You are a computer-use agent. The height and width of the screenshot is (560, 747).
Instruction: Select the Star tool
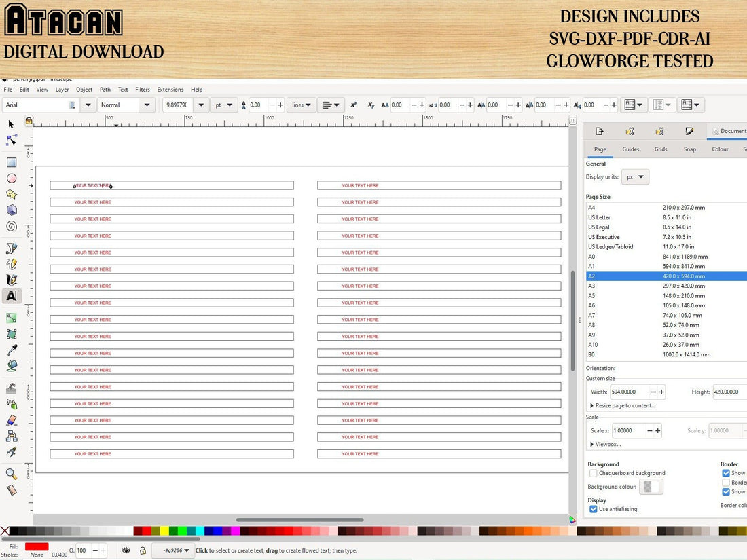[x=11, y=193]
